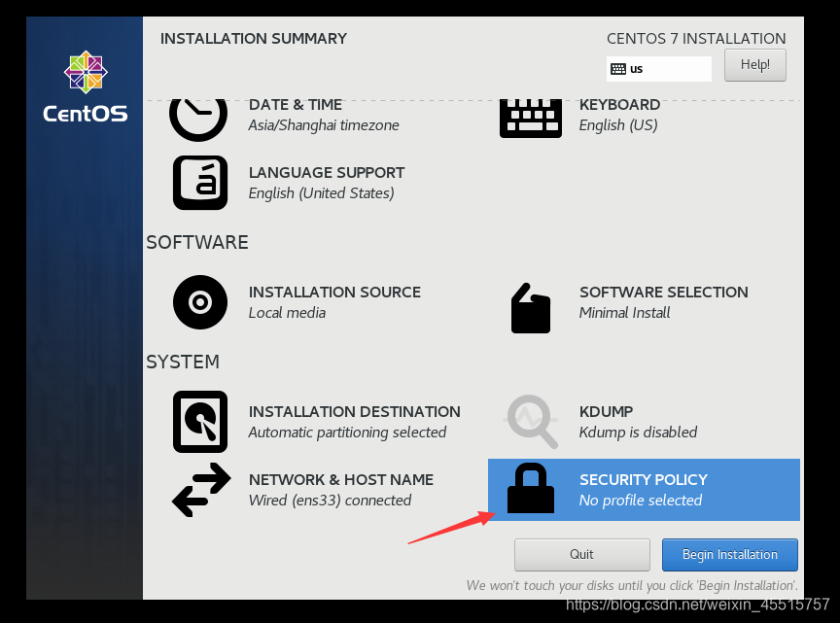840x623 pixels.
Task: Select the us keyboard layout field
Action: [659, 69]
